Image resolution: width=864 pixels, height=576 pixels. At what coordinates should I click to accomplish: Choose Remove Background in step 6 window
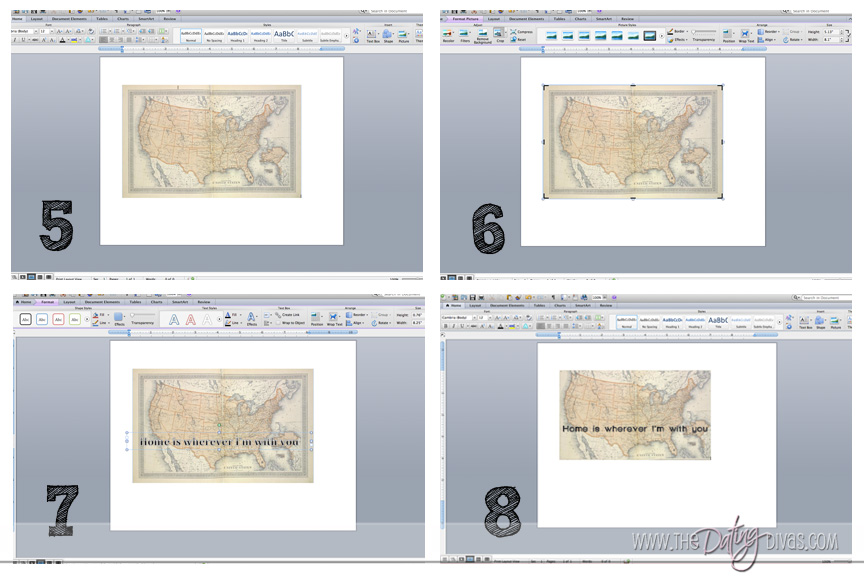483,36
